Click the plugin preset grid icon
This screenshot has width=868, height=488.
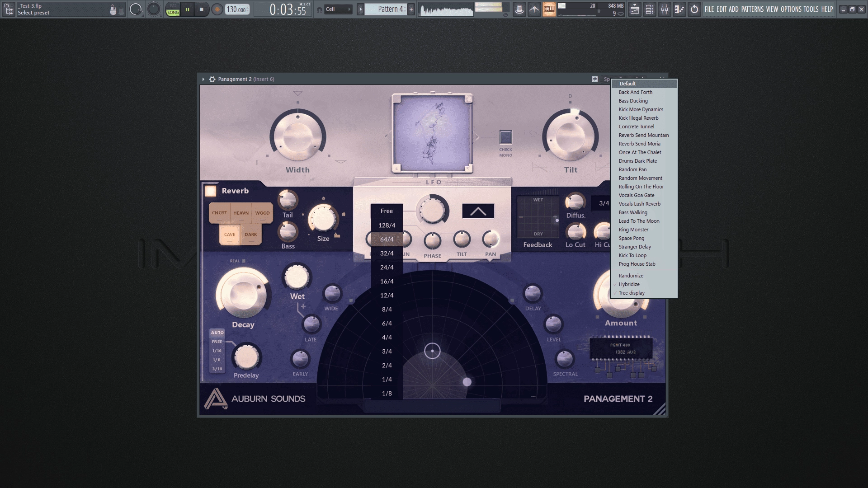(595, 79)
